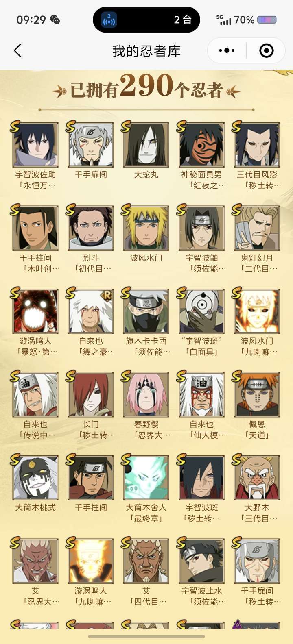Open 波风水门 portrait without subtitle

coord(146,228)
